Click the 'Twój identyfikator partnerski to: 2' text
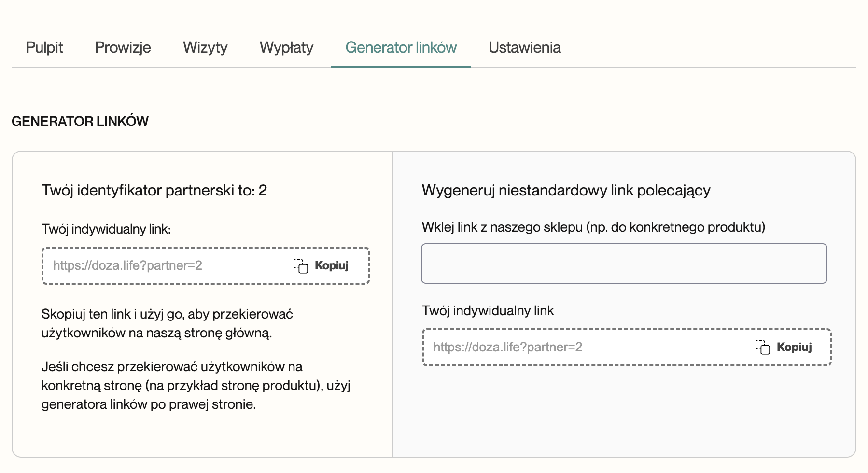Screen dimensions: 868x473 point(154,190)
